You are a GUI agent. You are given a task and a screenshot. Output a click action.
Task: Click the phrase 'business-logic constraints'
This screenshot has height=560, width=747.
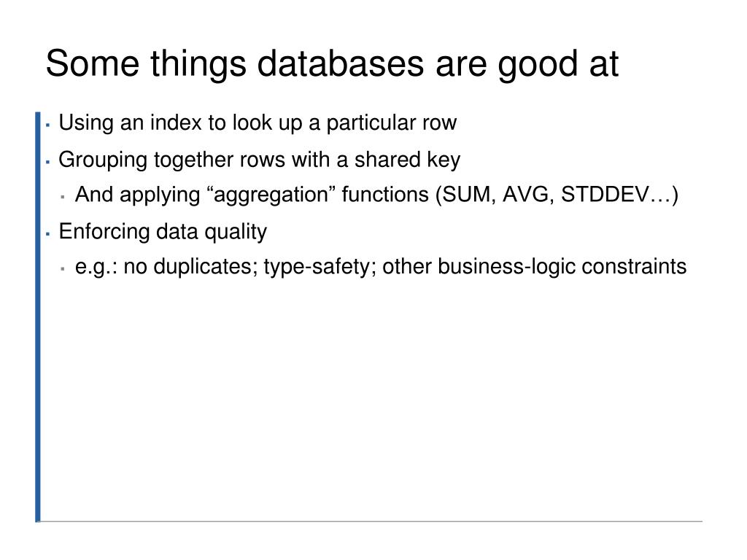coord(562,267)
